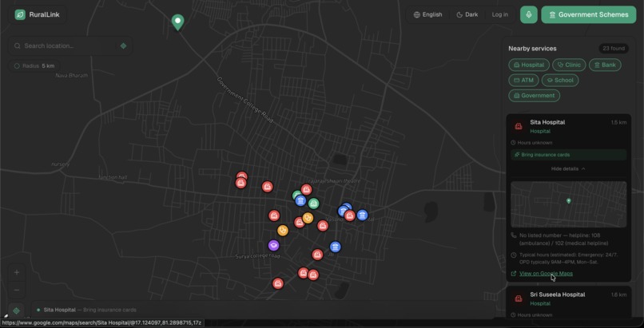Select the orange clinic marker above the purple school marker
The height and width of the screenshot is (328, 644).
[283, 231]
